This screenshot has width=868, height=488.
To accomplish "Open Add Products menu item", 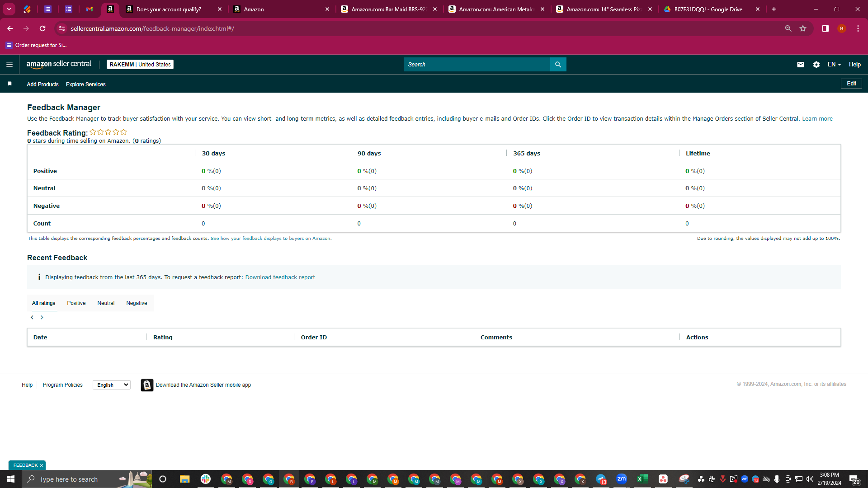I will [42, 84].
